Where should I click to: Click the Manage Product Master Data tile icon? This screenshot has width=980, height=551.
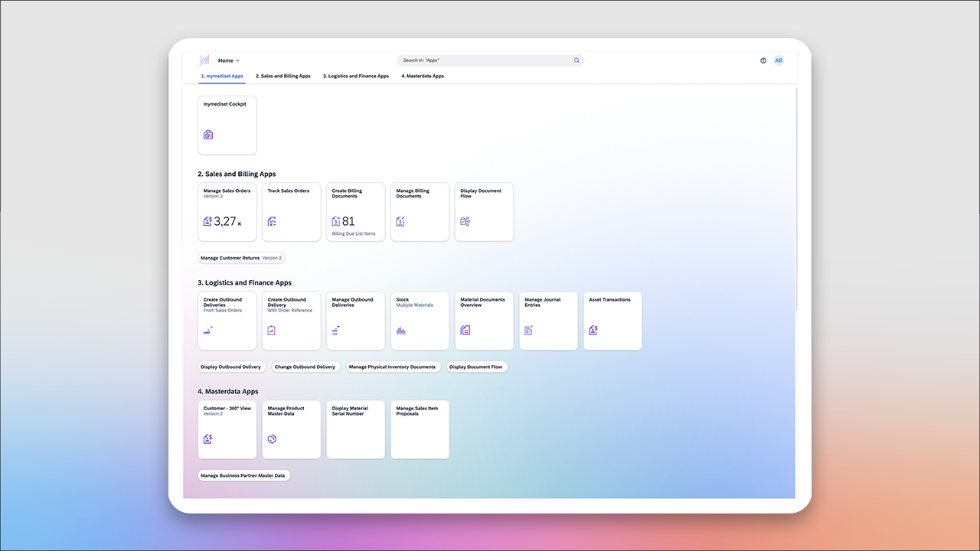pyautogui.click(x=272, y=439)
